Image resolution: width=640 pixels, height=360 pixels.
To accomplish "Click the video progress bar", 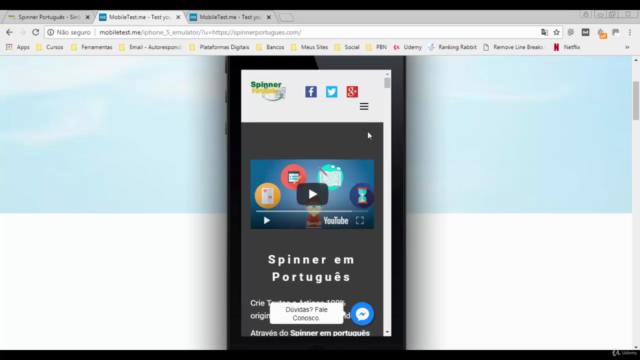I will coord(312,211).
